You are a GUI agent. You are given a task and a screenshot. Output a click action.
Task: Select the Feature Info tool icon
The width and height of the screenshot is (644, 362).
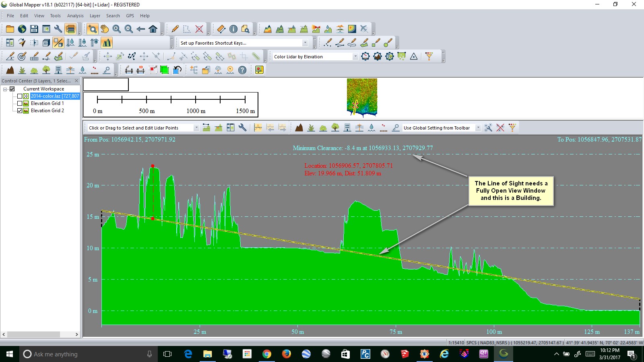click(x=233, y=29)
